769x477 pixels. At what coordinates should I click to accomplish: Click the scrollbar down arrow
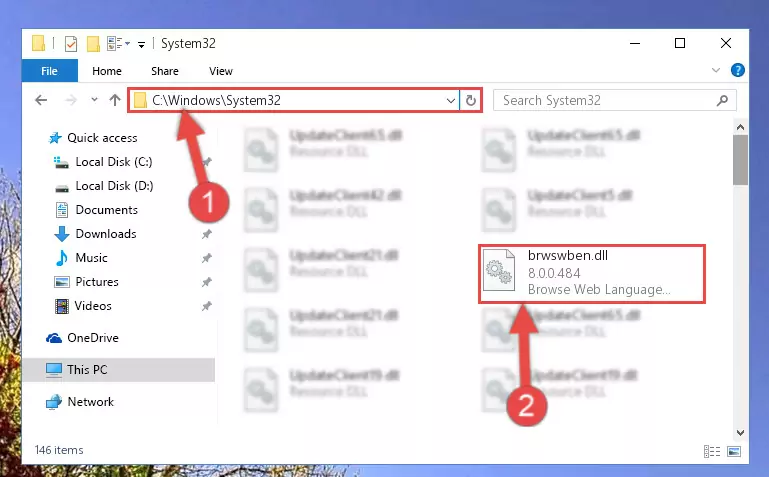pos(740,433)
